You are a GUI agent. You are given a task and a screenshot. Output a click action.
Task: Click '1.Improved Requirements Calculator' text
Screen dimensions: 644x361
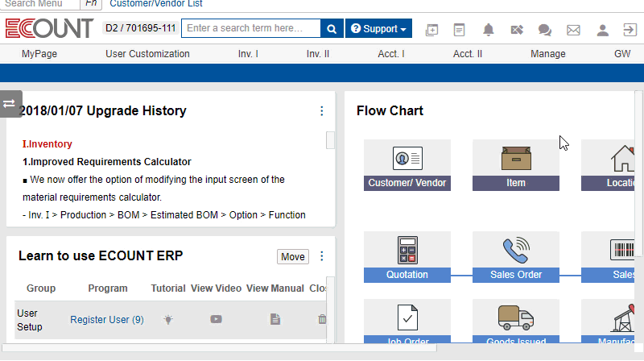(x=107, y=162)
